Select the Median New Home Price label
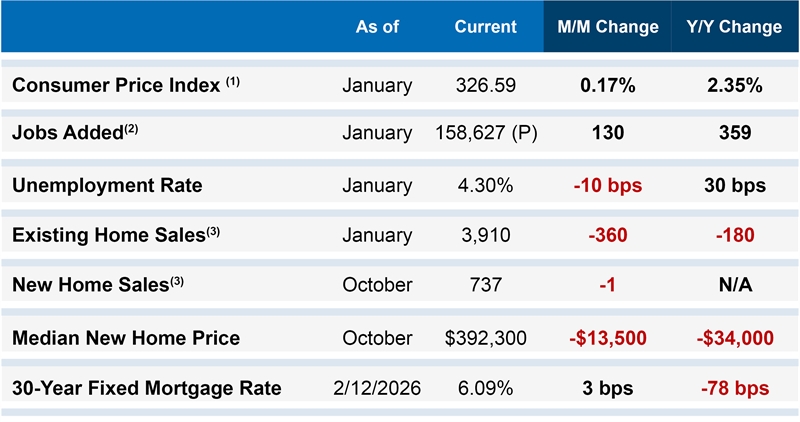 [x=126, y=338]
